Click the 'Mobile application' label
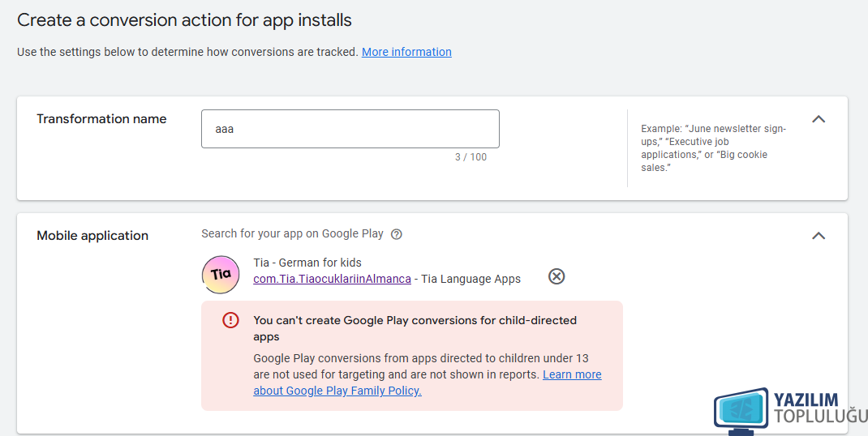The image size is (868, 436). 92,236
